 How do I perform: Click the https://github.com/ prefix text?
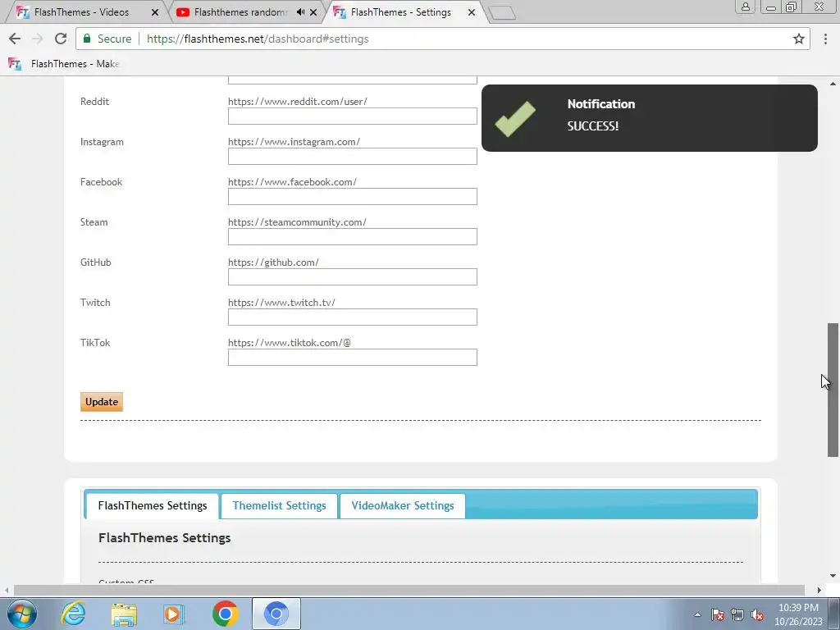[274, 262]
